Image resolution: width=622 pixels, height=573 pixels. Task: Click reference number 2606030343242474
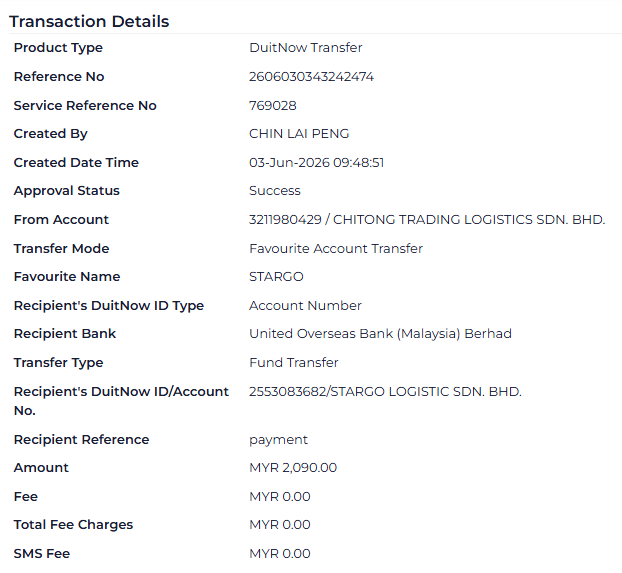point(311,77)
